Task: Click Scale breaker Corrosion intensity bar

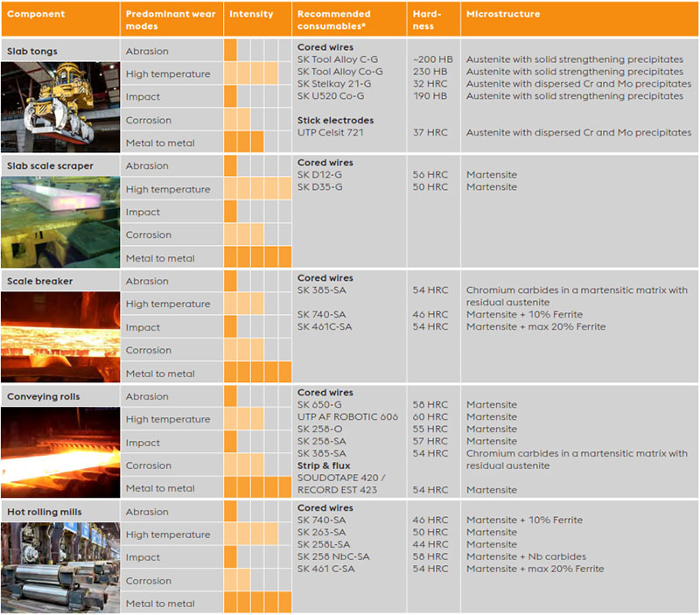Action: [x=244, y=349]
